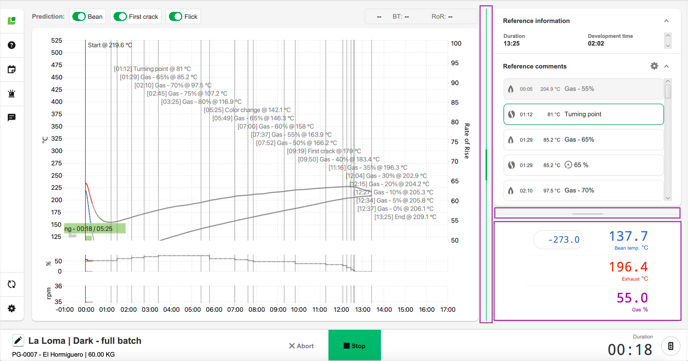Collapse the Reference comments section
Image resolution: width=688 pixels, height=361 pixels.
click(666, 66)
